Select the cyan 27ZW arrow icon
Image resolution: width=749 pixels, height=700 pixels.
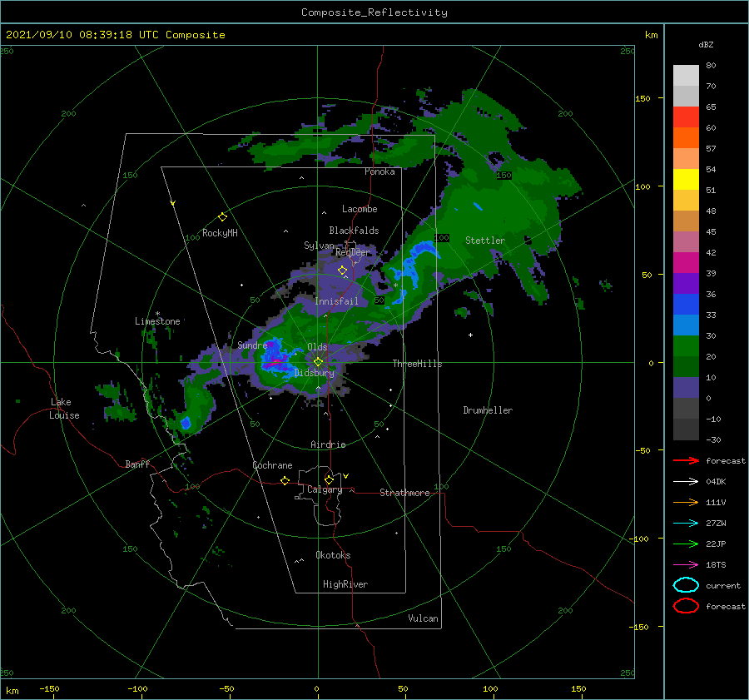point(686,524)
